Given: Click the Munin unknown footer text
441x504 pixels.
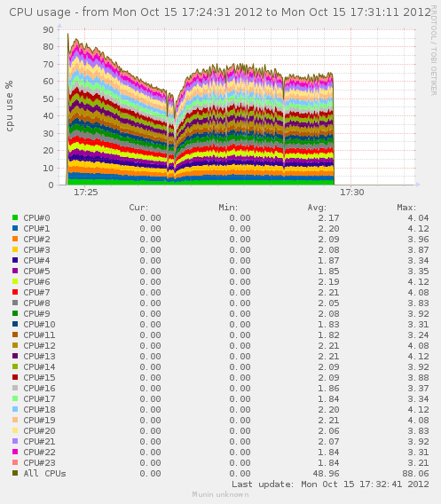Looking at the screenshot, I should point(220,494).
